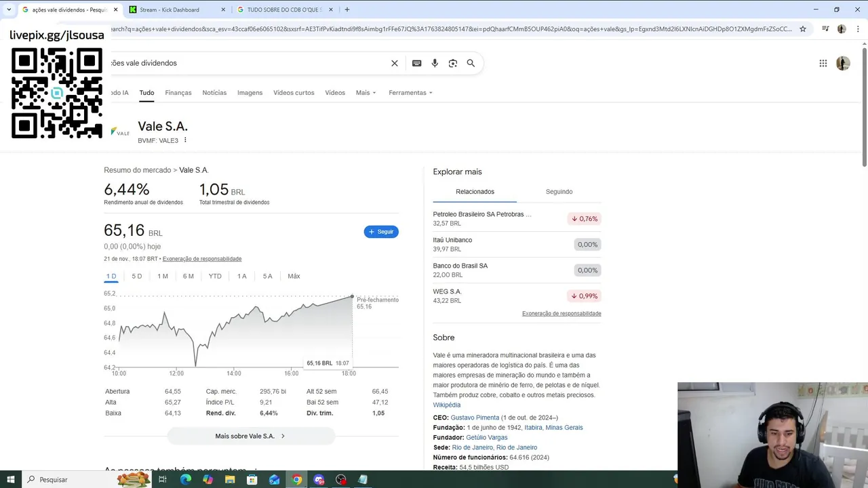The width and height of the screenshot is (868, 488).
Task: Open the 'Vídeos curtos' search tab
Action: click(x=294, y=93)
